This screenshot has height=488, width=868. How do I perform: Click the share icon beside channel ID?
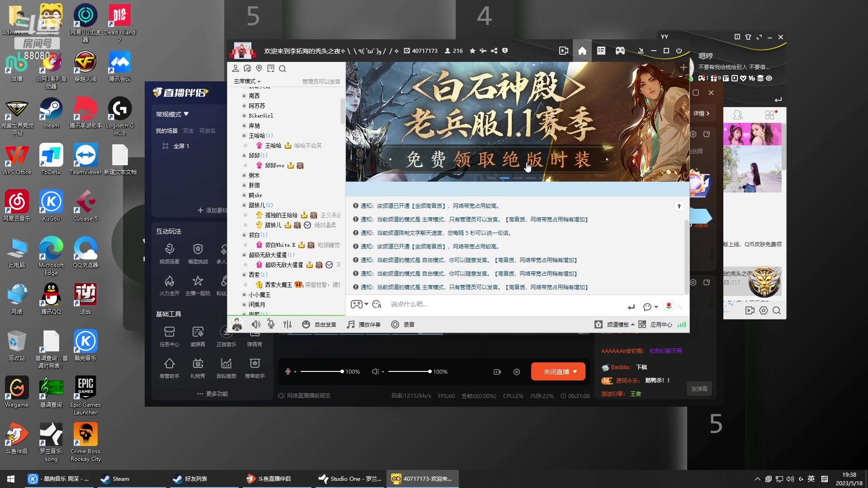tap(494, 51)
